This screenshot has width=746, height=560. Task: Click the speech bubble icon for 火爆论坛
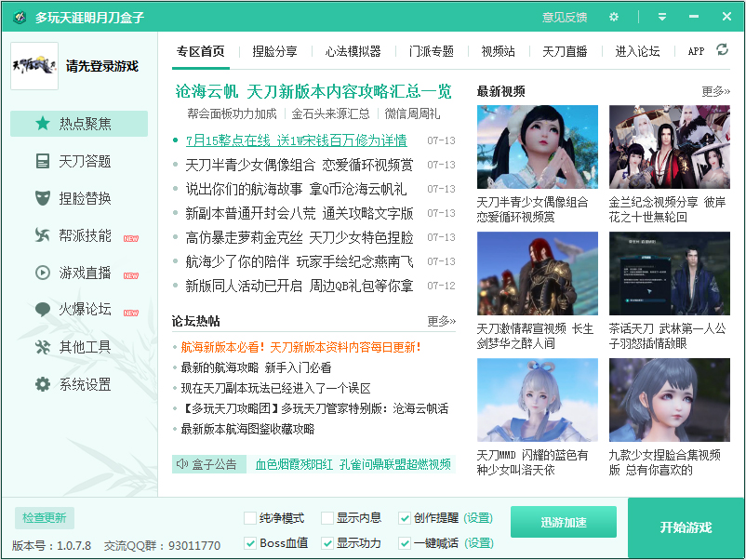coord(43,310)
